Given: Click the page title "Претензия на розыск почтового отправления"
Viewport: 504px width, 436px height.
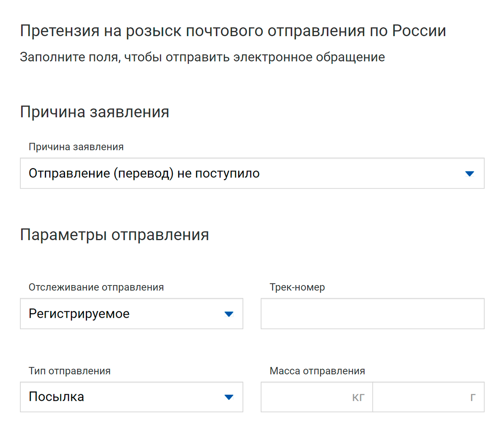Looking at the screenshot, I should point(233,31).
